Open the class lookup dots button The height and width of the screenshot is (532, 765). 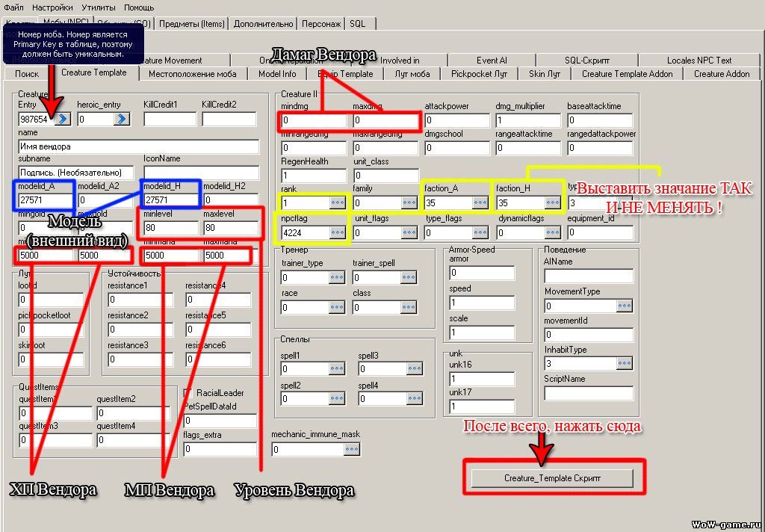[409, 308]
